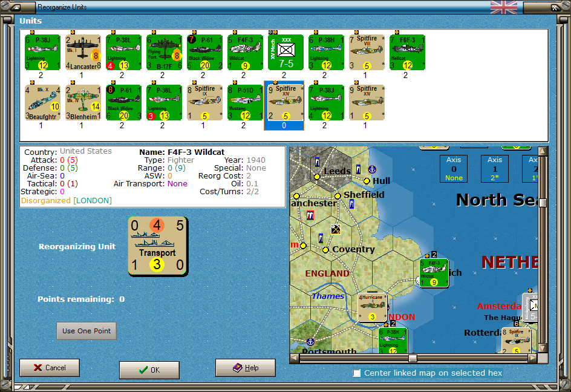
Task: Toggle Center linked map on selected hex
Action: tap(356, 373)
